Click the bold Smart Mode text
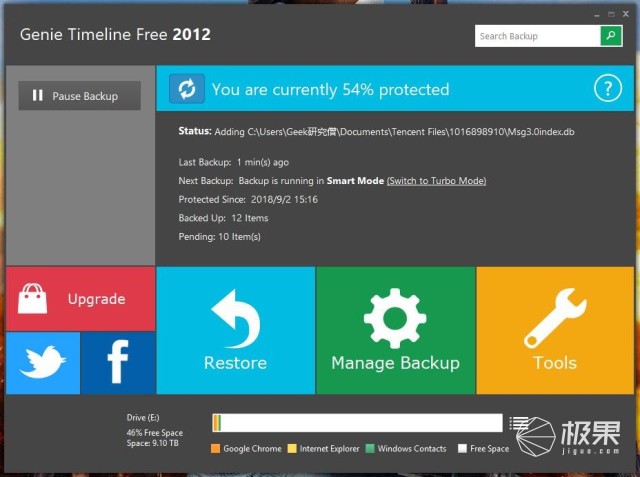 point(355,181)
